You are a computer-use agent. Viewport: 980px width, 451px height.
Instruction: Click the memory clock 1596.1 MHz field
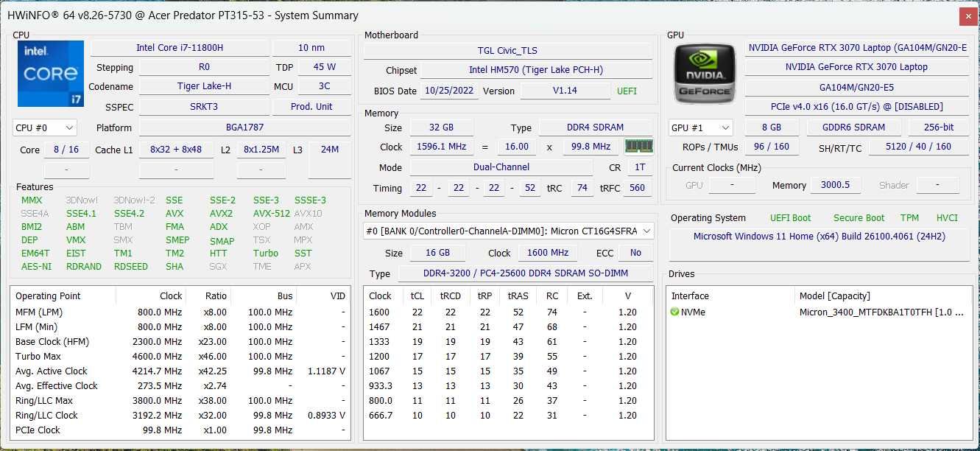[x=441, y=146]
